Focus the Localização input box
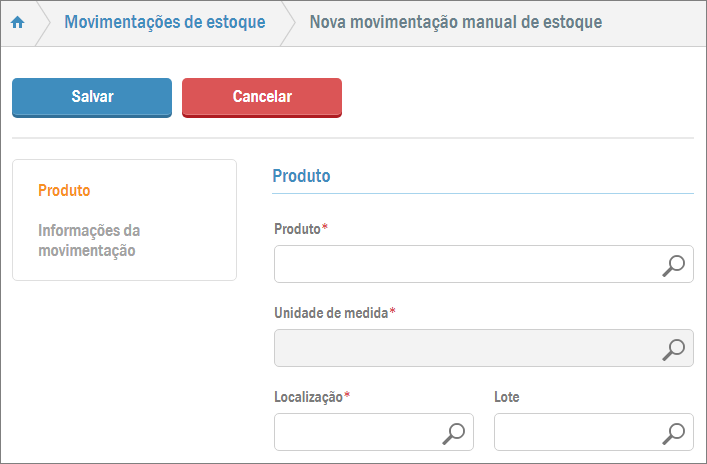The image size is (707, 464). tap(357, 433)
